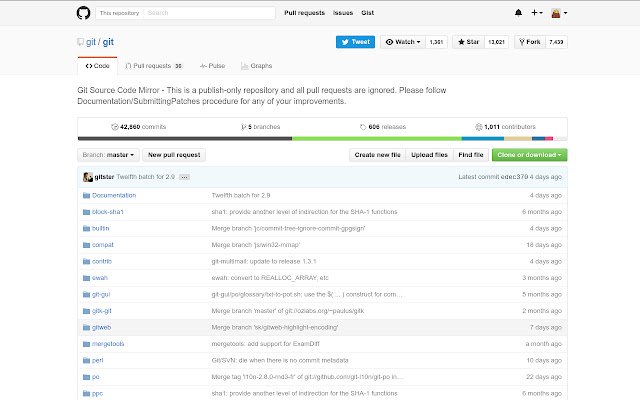The image size is (640, 400).
Task: Click Create new file
Action: (x=378, y=155)
